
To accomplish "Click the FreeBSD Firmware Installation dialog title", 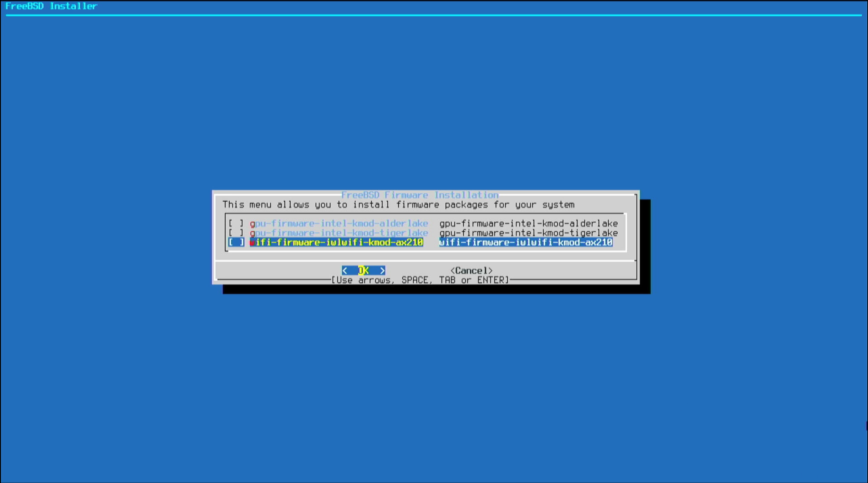I will (419, 195).
